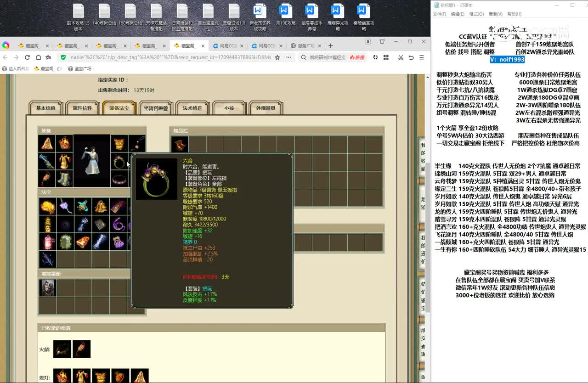This screenshot has height=383, width=588.
Task: Click the tab counter badge showing 8
Action: pos(368,41)
